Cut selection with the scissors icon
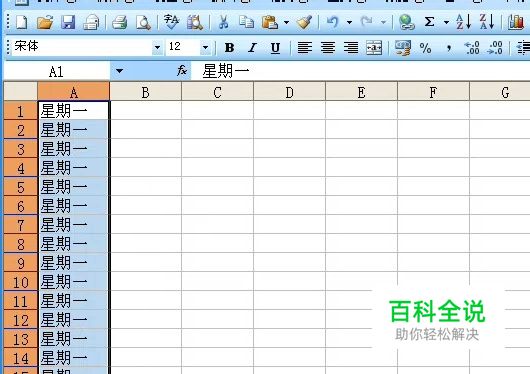The width and height of the screenshot is (530, 374). click(x=223, y=22)
